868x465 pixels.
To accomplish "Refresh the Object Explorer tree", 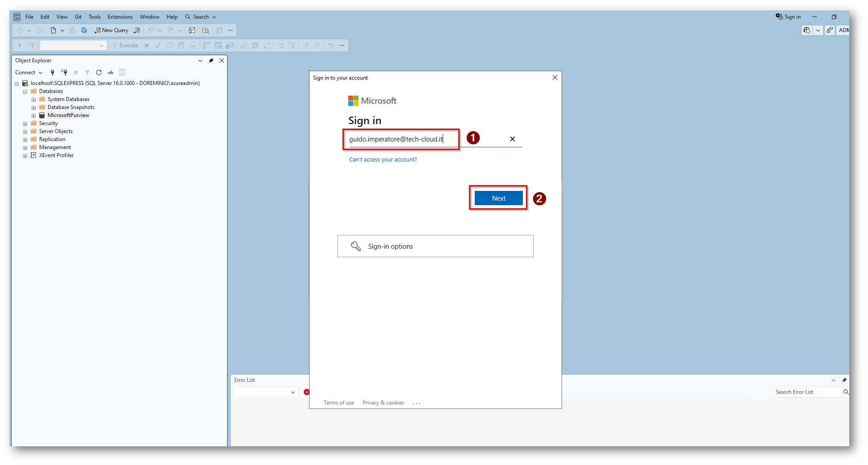I will pyautogui.click(x=99, y=73).
